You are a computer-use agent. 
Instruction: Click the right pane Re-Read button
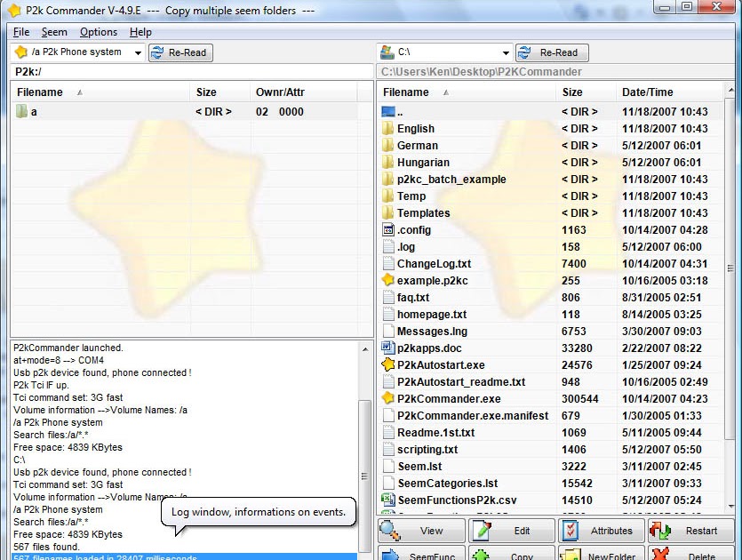[x=552, y=52]
